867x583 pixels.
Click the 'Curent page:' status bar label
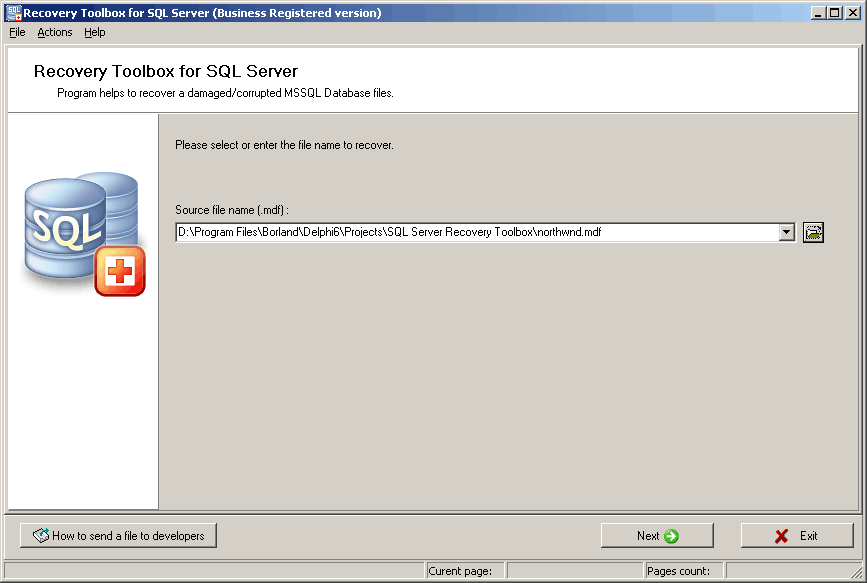coord(460,571)
